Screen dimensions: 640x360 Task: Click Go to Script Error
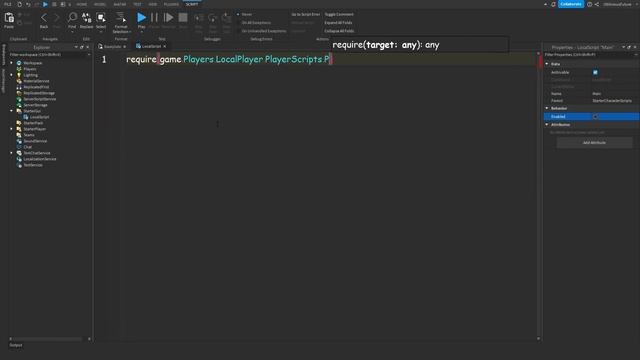(305, 14)
